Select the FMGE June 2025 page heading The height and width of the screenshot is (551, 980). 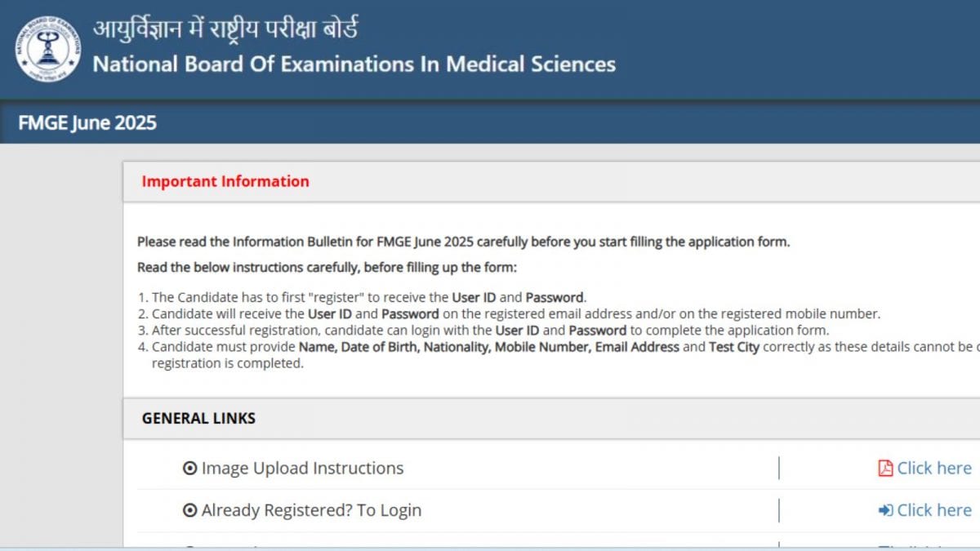coord(87,123)
